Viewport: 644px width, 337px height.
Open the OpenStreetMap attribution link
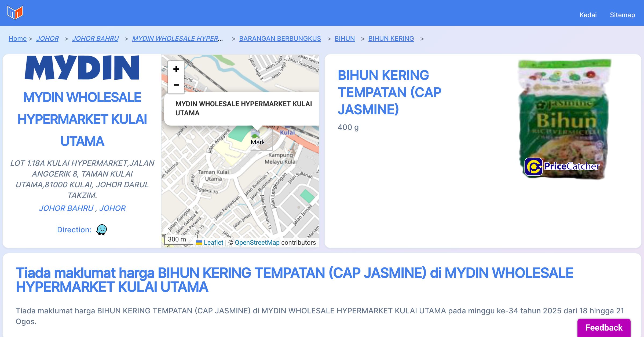tap(257, 243)
